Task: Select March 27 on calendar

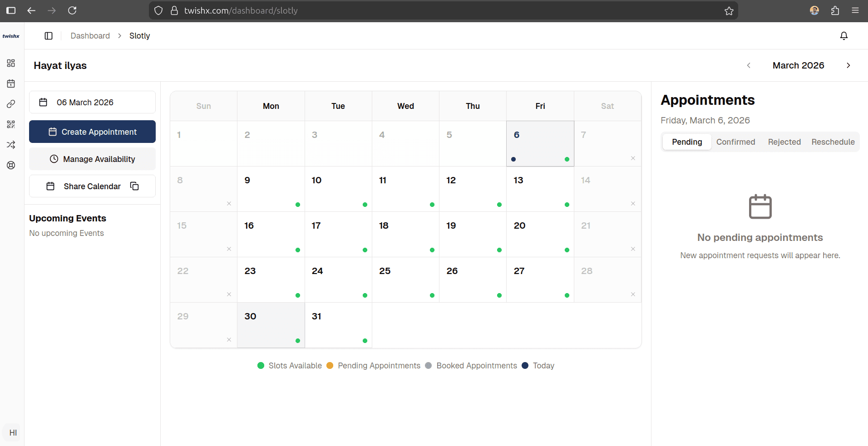Action: point(540,280)
